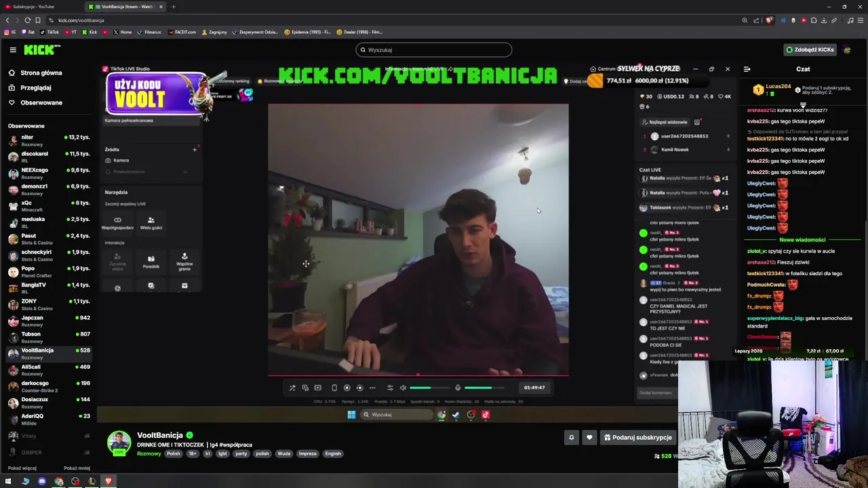Select the schneckyirl channel row
Screen dimensions: 868x488
[x=49, y=255]
